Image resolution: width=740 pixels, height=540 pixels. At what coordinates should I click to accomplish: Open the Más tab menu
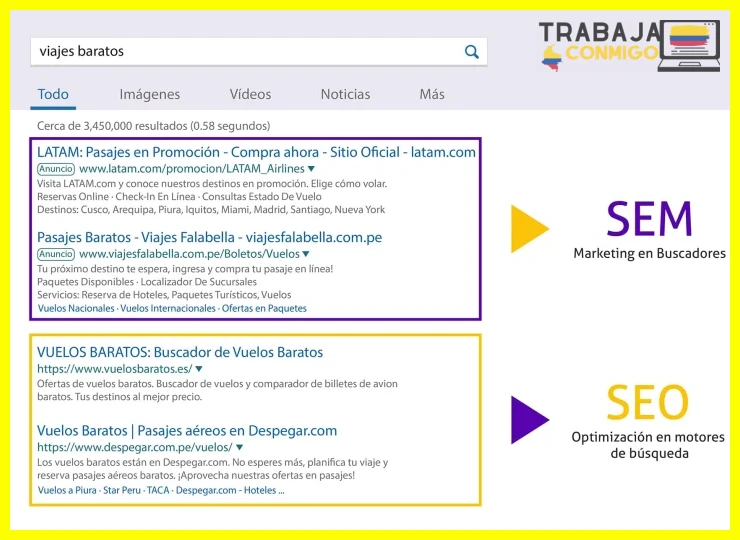(432, 94)
